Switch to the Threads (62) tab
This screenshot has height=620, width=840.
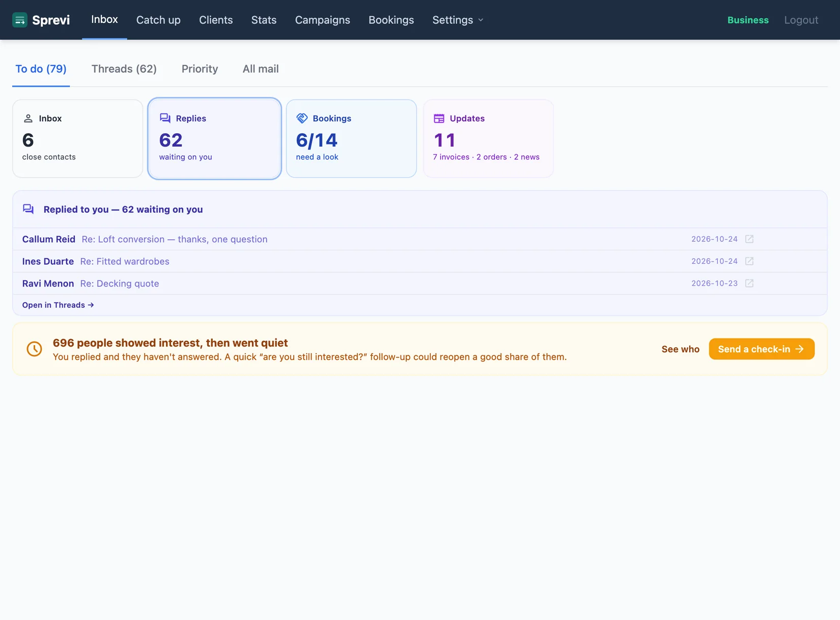(124, 69)
